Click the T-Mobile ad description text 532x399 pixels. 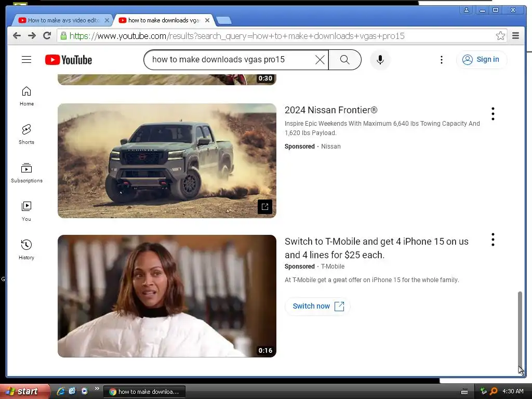point(372,280)
